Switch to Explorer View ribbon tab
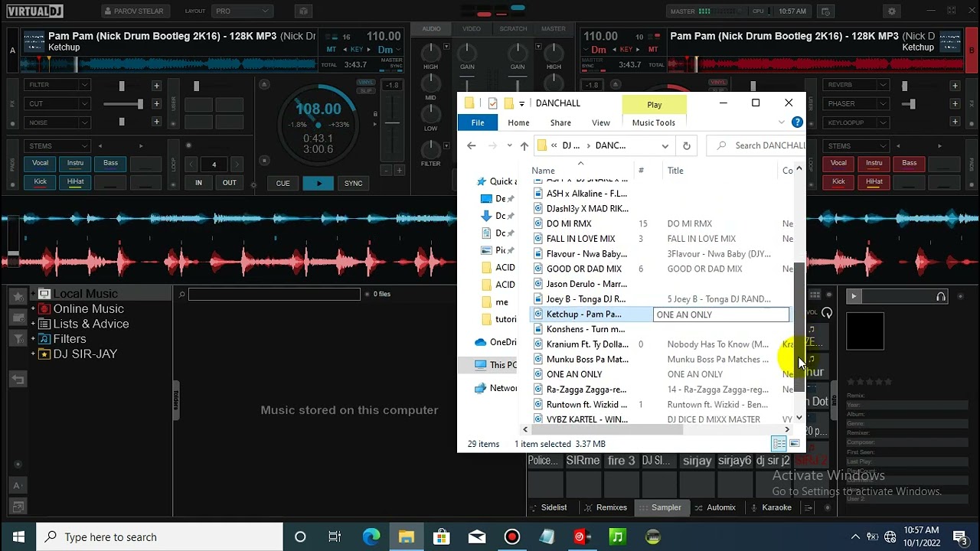The width and height of the screenshot is (980, 551). coord(601,122)
